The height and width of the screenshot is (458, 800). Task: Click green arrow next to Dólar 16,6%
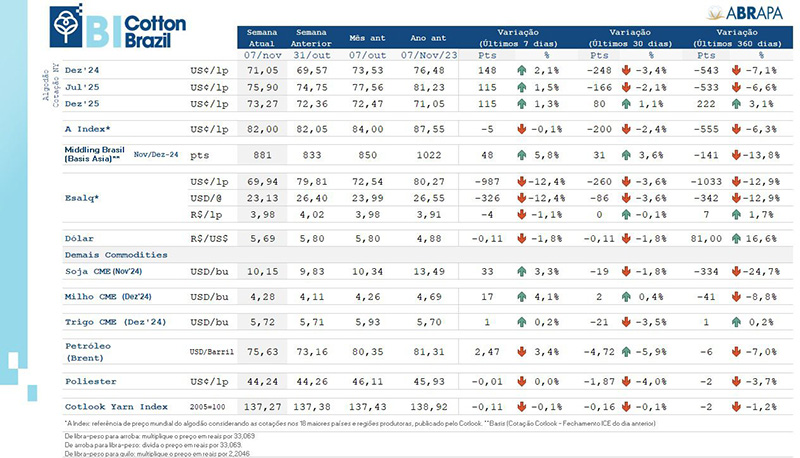point(736,238)
